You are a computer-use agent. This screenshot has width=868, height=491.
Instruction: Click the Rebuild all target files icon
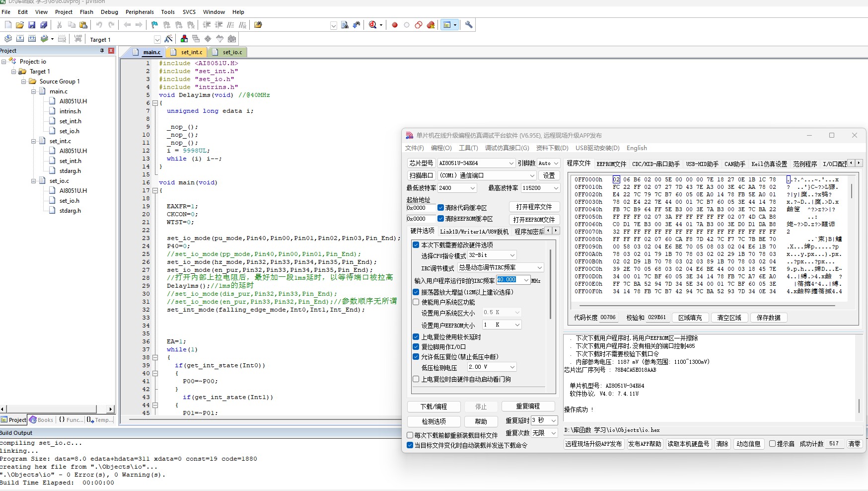pyautogui.click(x=32, y=39)
